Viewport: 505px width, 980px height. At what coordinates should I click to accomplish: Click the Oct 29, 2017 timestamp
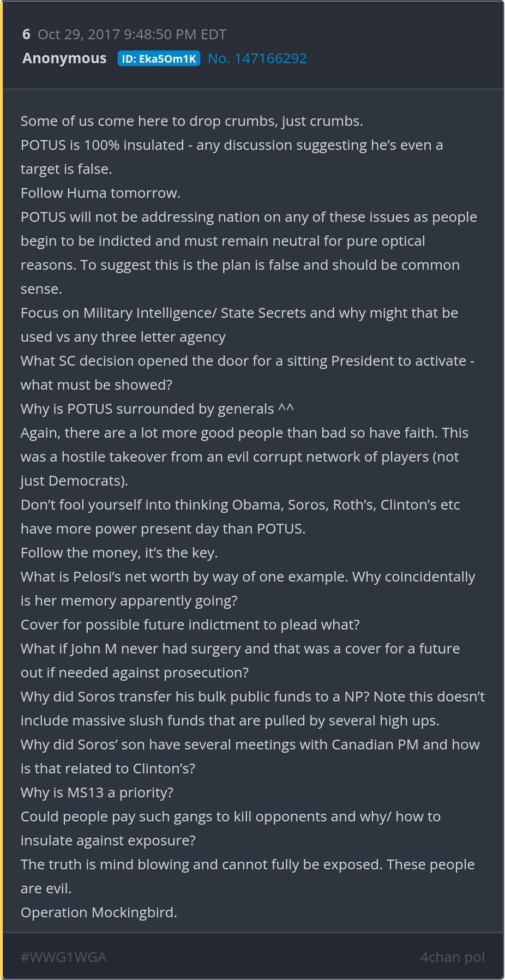[131, 34]
